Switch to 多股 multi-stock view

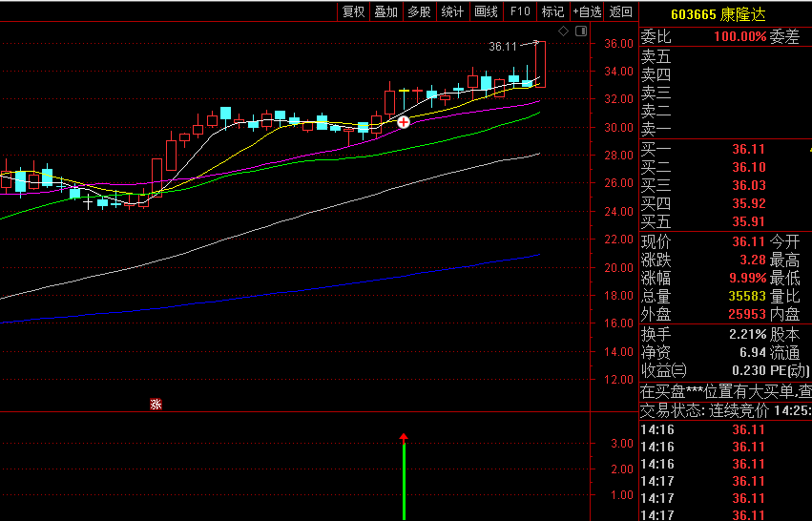pos(419,11)
